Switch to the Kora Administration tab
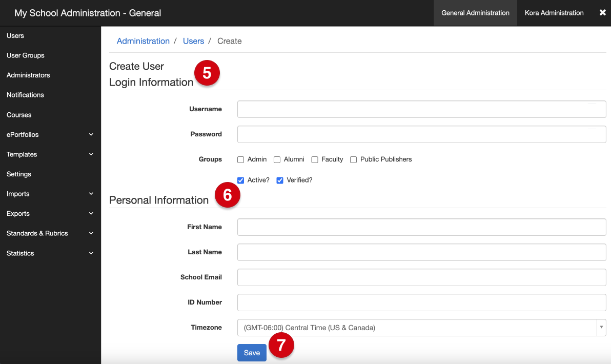 [x=554, y=13]
